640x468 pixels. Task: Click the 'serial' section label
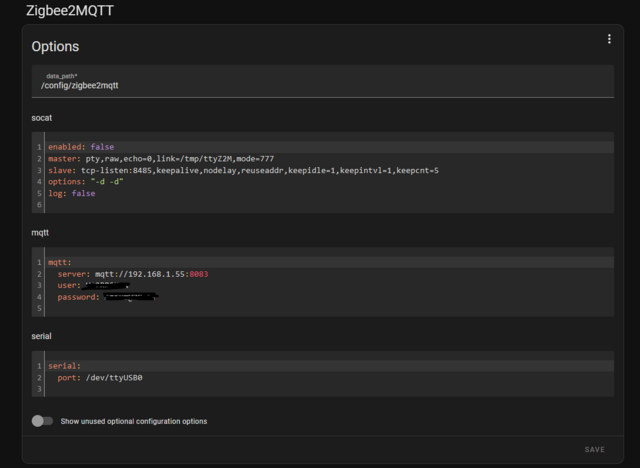[41, 336]
